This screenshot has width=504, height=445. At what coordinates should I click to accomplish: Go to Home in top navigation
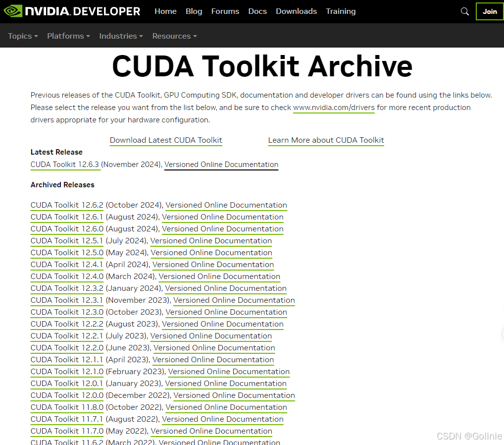click(x=165, y=11)
